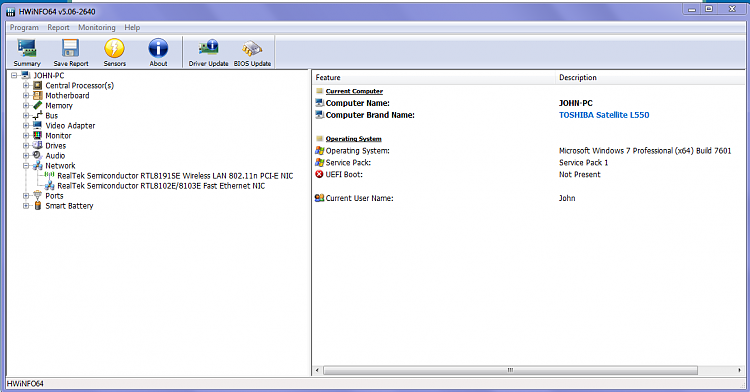The image size is (750, 392).
Task: Collapse the JOHN-PC root node
Action: click(x=14, y=76)
